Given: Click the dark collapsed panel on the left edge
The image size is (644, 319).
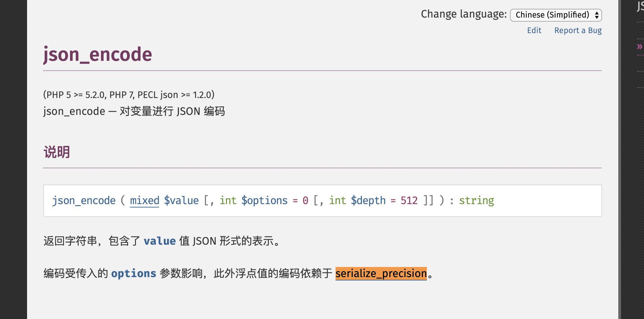Looking at the screenshot, I should [x=14, y=159].
